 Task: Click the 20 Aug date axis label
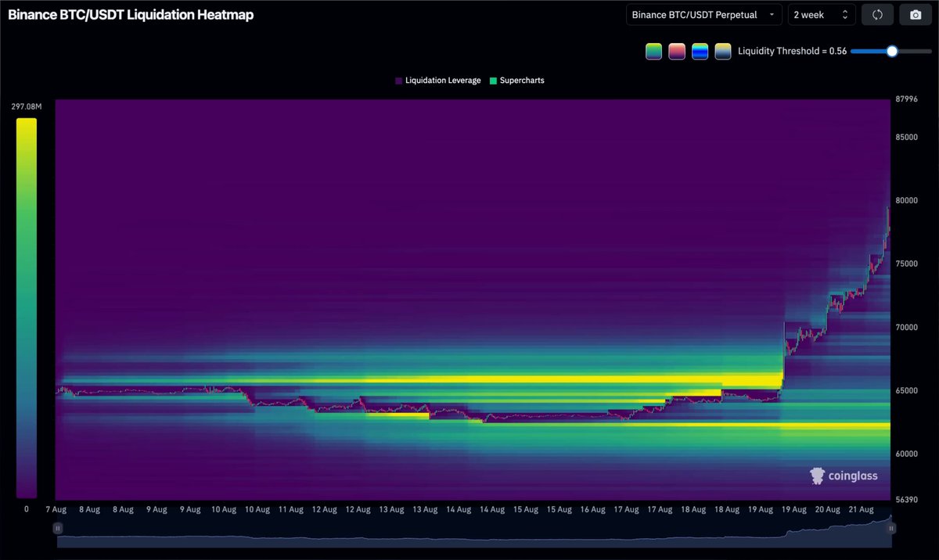[x=827, y=509]
